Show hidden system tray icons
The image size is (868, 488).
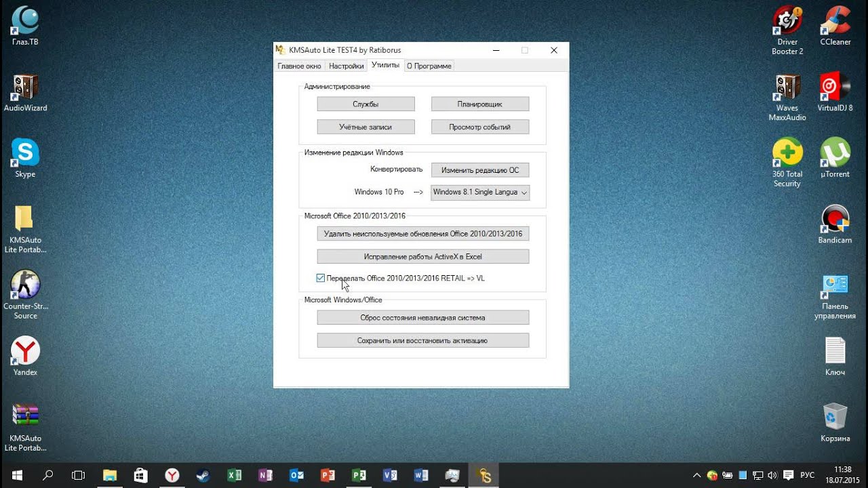tap(696, 475)
